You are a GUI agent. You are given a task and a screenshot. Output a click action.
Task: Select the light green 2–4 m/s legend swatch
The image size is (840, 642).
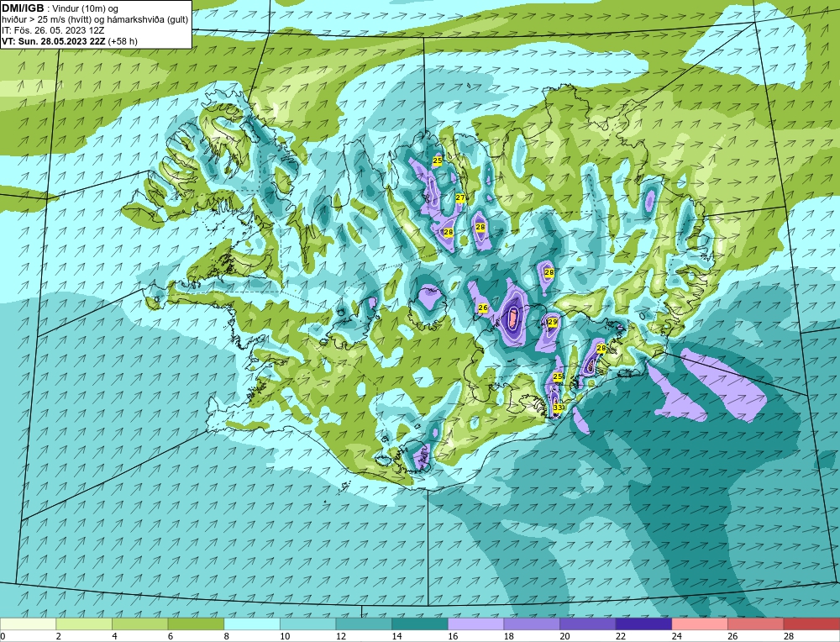(x=84, y=624)
